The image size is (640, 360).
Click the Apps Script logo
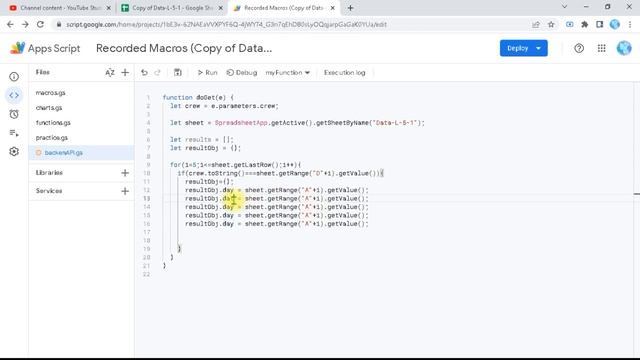click(45, 48)
